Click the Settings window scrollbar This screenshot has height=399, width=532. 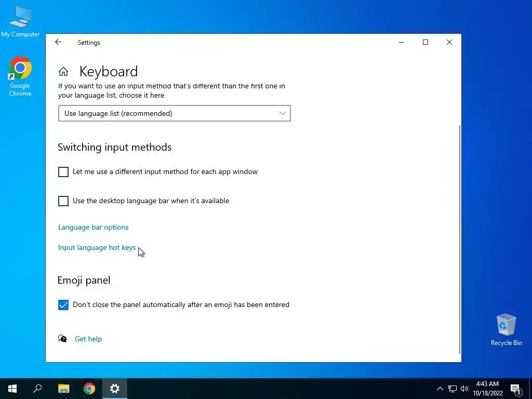pyautogui.click(x=460, y=239)
